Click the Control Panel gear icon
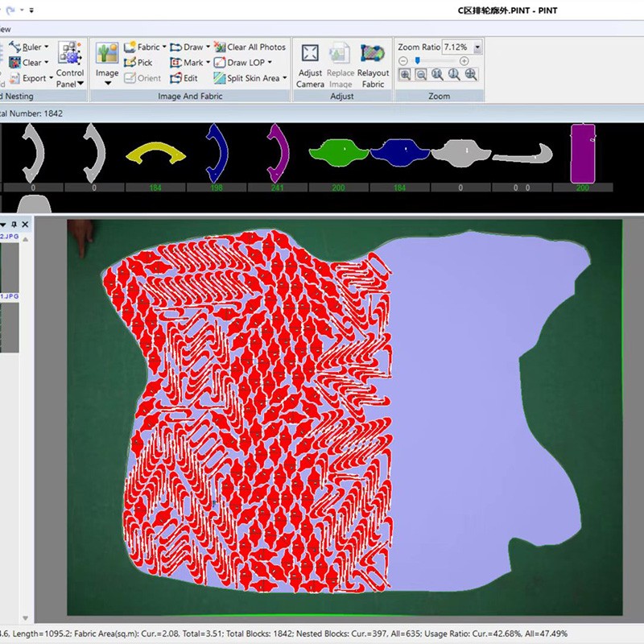 click(69, 52)
